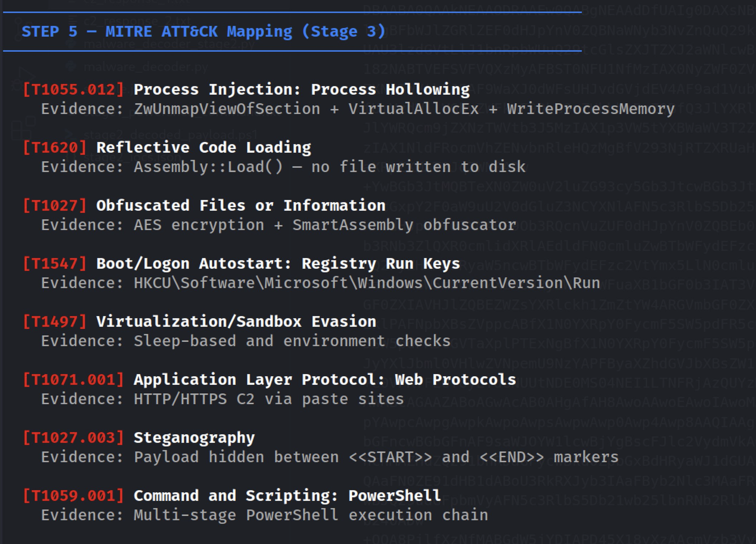Click the T1071.001 technique tag
The height and width of the screenshot is (544, 756).
coord(73,380)
